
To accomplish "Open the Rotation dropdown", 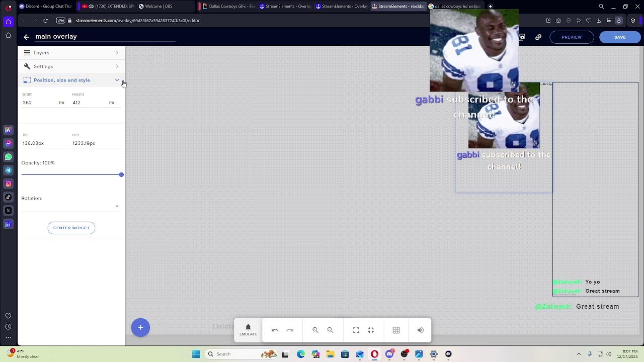I will pyautogui.click(x=70, y=206).
